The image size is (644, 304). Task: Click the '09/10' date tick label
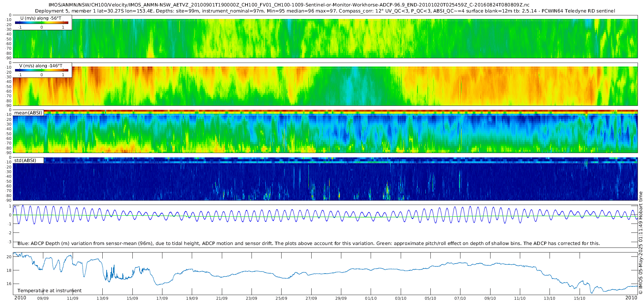click(490, 298)
